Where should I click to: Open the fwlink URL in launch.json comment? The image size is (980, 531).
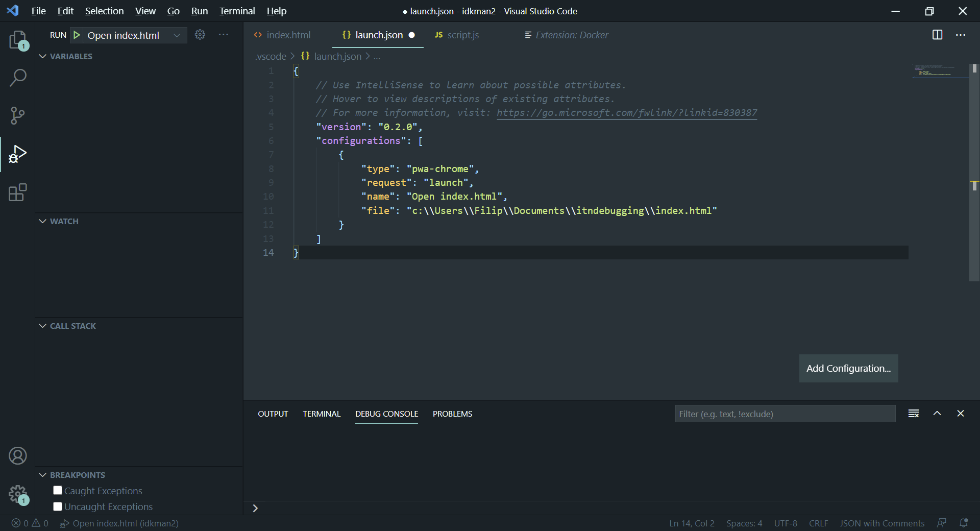tap(626, 113)
